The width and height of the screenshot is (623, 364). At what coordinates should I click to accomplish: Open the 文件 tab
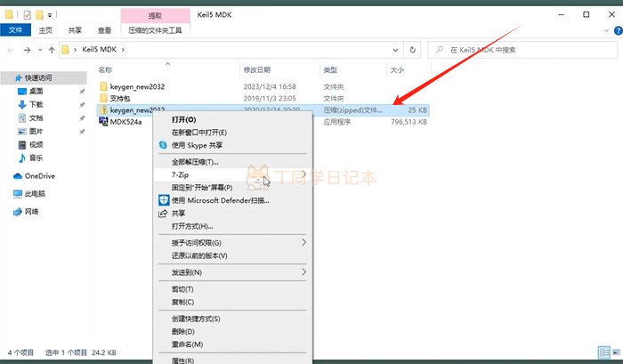(x=15, y=30)
